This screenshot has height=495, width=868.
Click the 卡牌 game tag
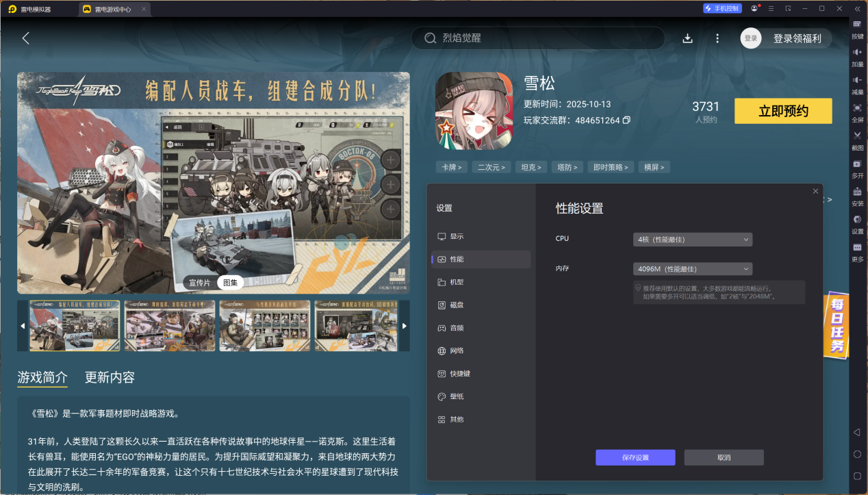pos(451,166)
